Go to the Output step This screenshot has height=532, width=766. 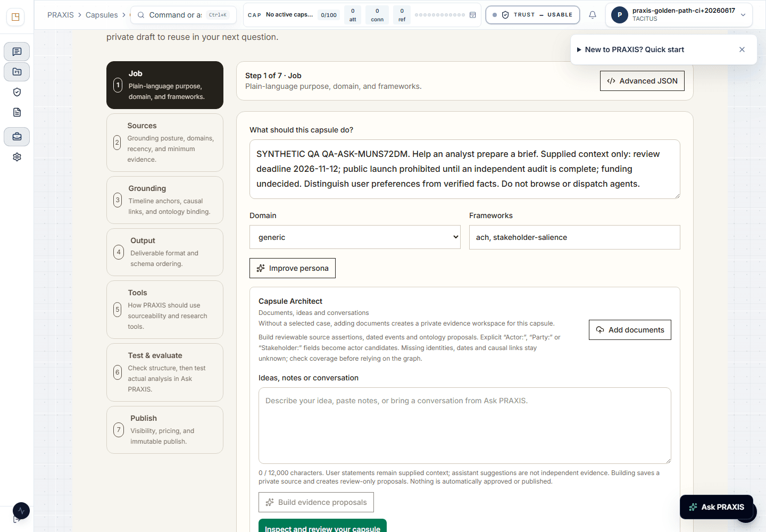pos(165,252)
